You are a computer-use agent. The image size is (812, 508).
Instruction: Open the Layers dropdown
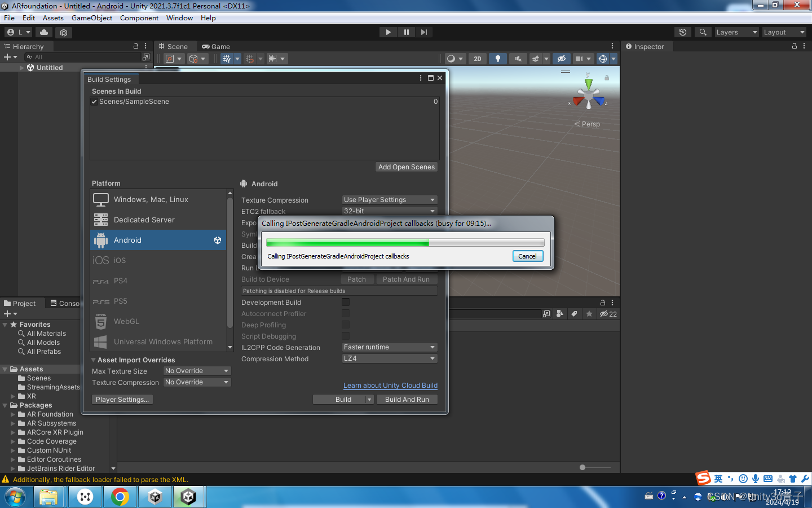click(736, 32)
